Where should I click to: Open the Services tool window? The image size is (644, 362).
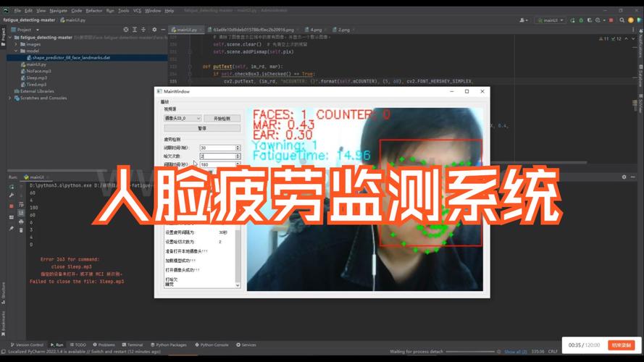(x=246, y=345)
